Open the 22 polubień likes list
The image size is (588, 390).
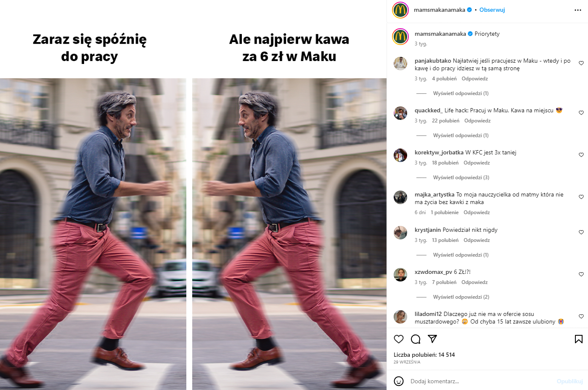[445, 121]
